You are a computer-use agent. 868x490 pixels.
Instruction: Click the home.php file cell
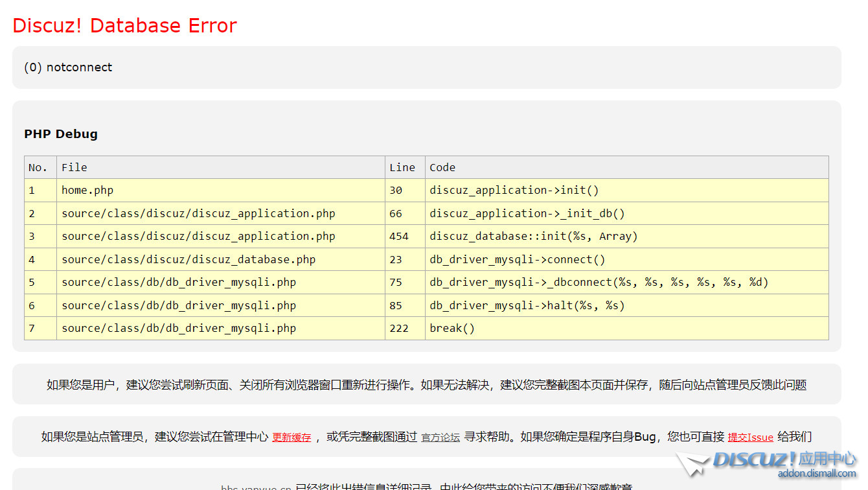click(x=87, y=191)
